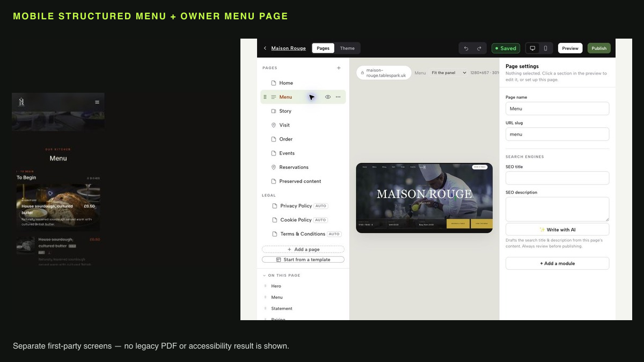This screenshot has width=644, height=362.
Task: Click into the SEO description textarea
Action: 557,209
